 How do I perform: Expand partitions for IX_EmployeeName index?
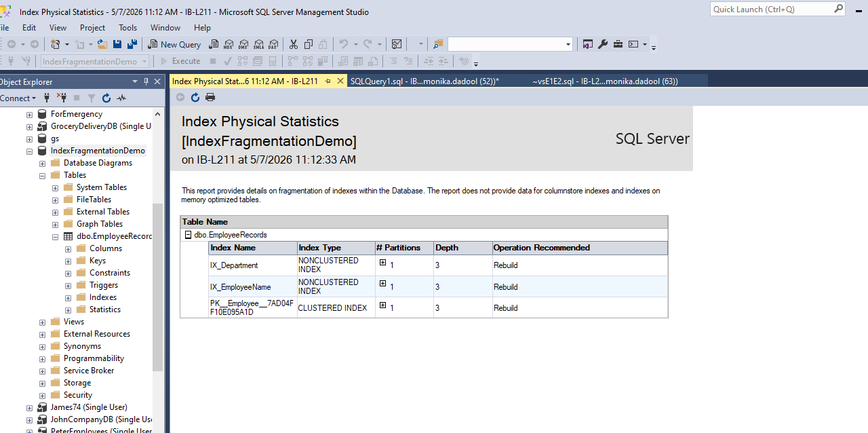coord(382,284)
